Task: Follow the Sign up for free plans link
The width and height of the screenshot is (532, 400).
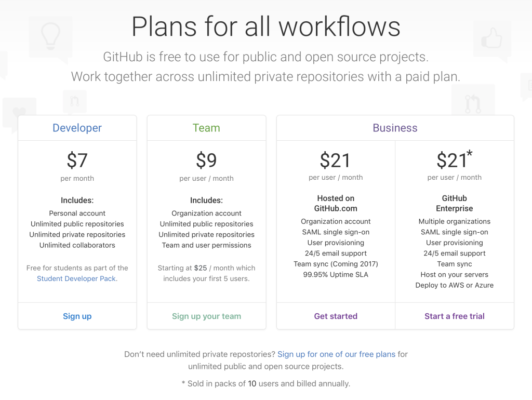Action: pos(336,354)
